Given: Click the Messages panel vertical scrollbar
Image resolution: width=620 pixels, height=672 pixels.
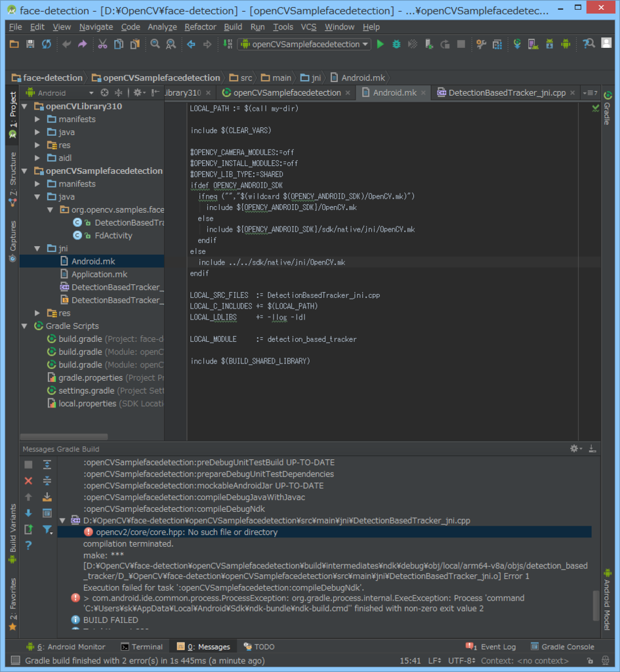Looking at the screenshot, I should 596,605.
